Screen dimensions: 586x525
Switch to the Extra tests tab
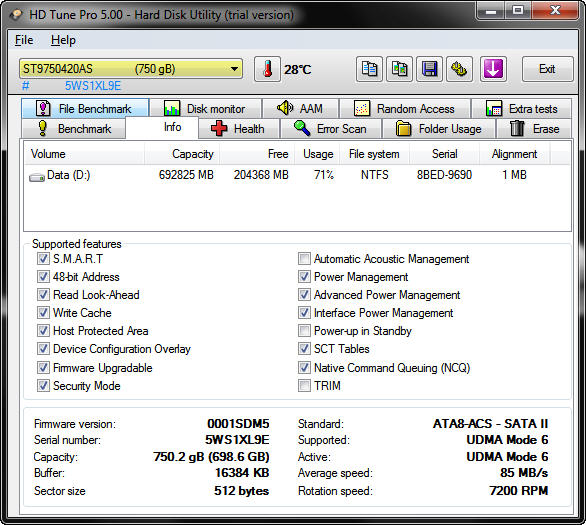(522, 109)
